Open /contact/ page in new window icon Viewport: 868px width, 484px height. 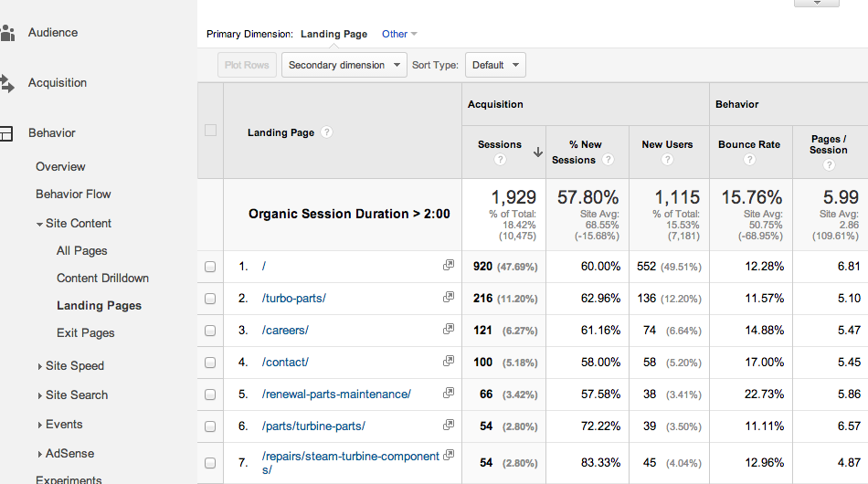449,361
